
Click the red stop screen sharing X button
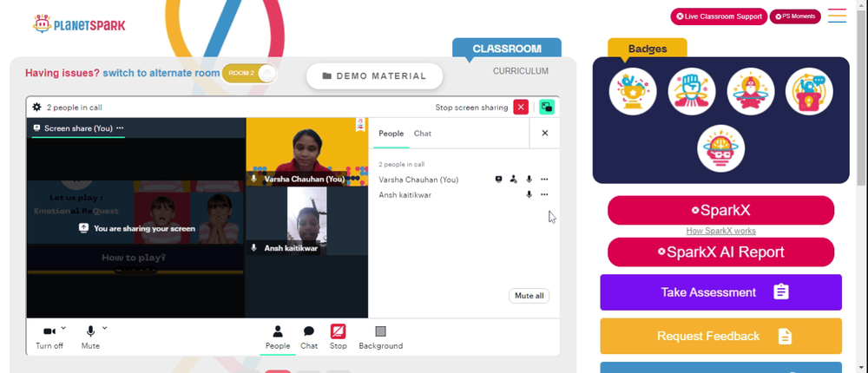click(x=520, y=108)
